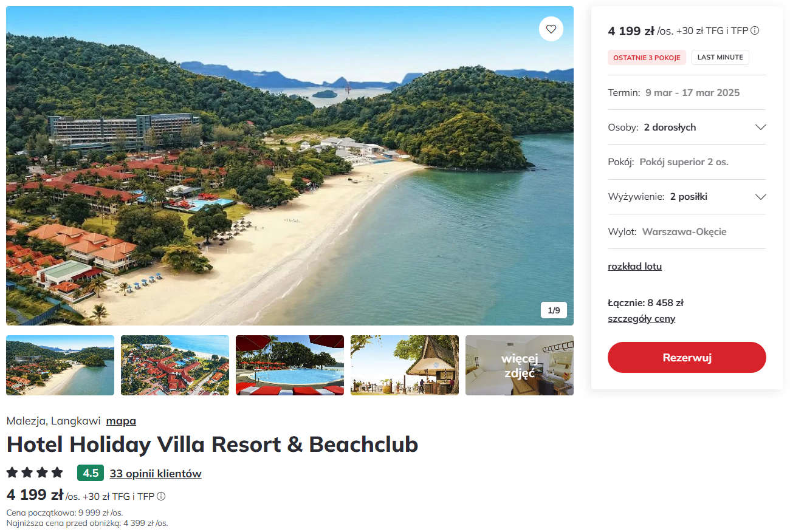790x532 pixels.
Task: Select the first beach bay thumbnail
Action: 60,365
